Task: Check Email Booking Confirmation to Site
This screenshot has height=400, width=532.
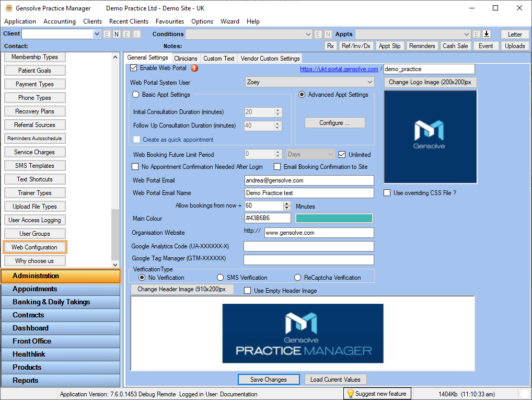Action: [277, 167]
